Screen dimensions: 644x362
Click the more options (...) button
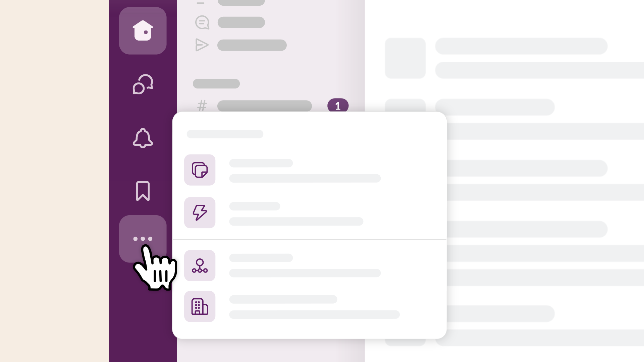143,239
